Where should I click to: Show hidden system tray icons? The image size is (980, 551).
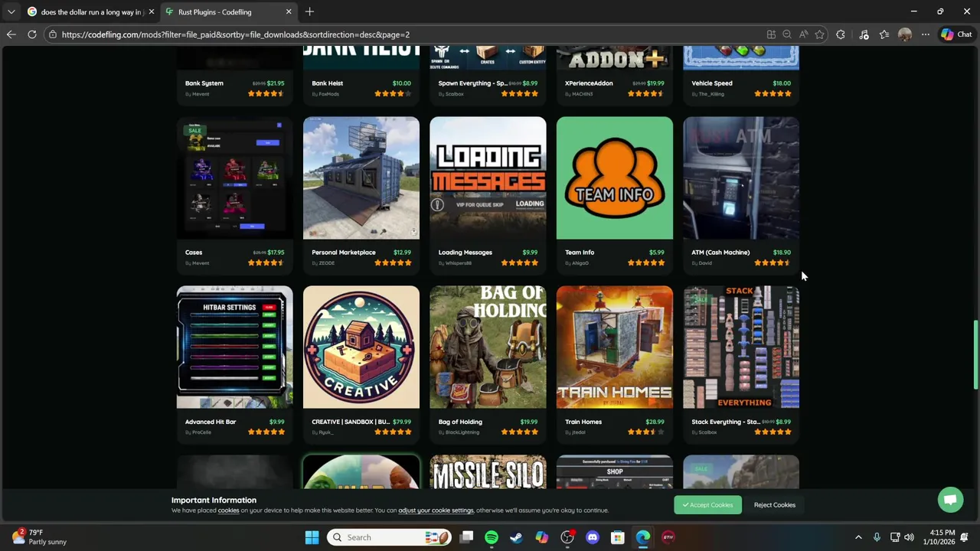858,537
